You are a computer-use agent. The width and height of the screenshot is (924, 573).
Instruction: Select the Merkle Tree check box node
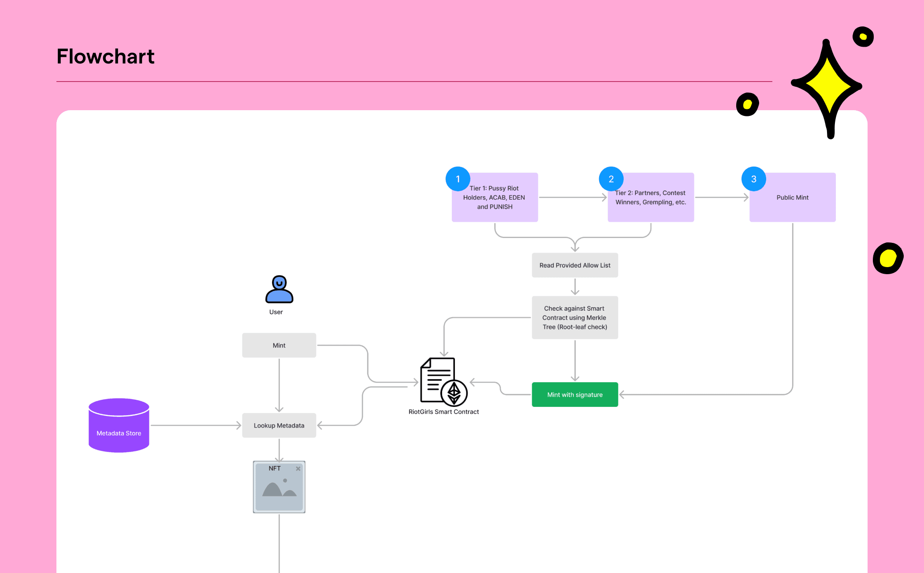(x=575, y=317)
